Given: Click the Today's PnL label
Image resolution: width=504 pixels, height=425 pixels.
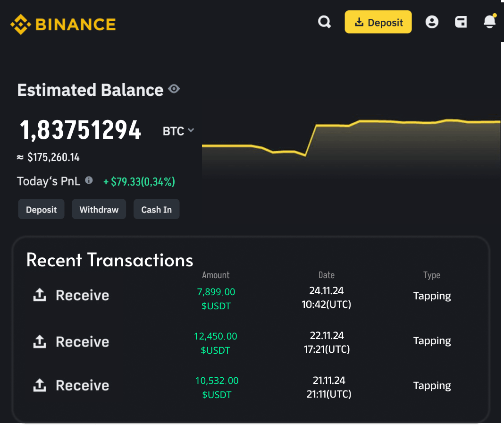Looking at the screenshot, I should pos(49,181).
